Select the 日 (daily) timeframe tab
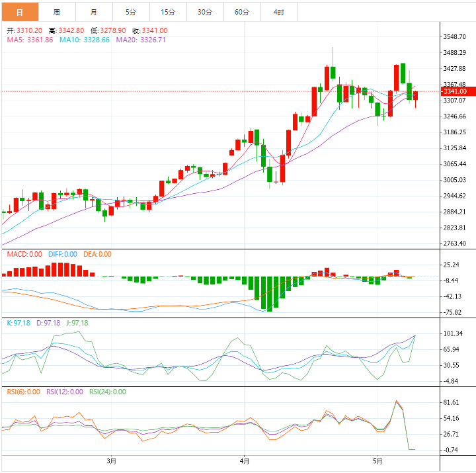476x473 pixels. [19, 12]
